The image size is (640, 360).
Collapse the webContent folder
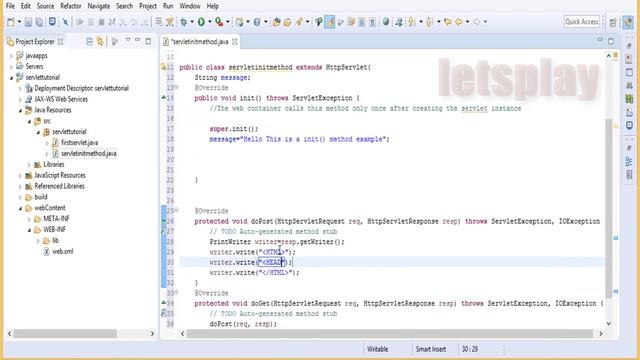coord(20,208)
